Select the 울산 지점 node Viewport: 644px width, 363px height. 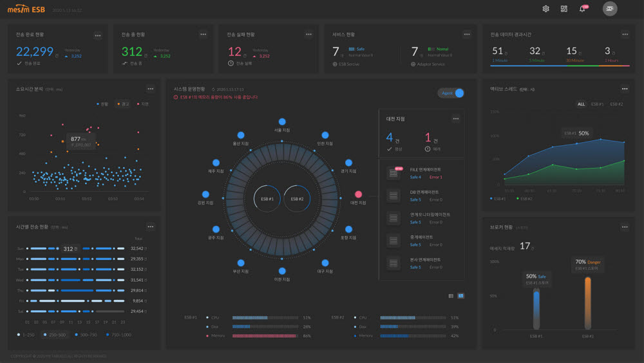click(241, 135)
